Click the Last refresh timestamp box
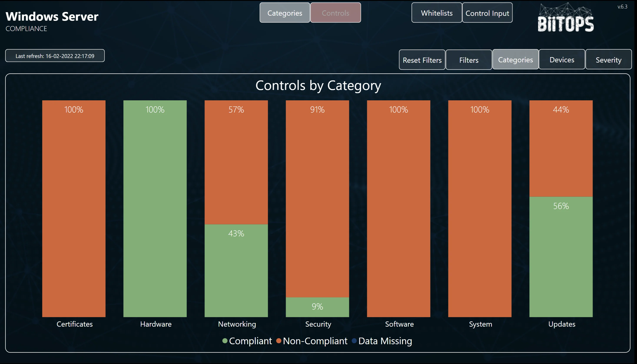This screenshot has width=637, height=364. tap(55, 56)
